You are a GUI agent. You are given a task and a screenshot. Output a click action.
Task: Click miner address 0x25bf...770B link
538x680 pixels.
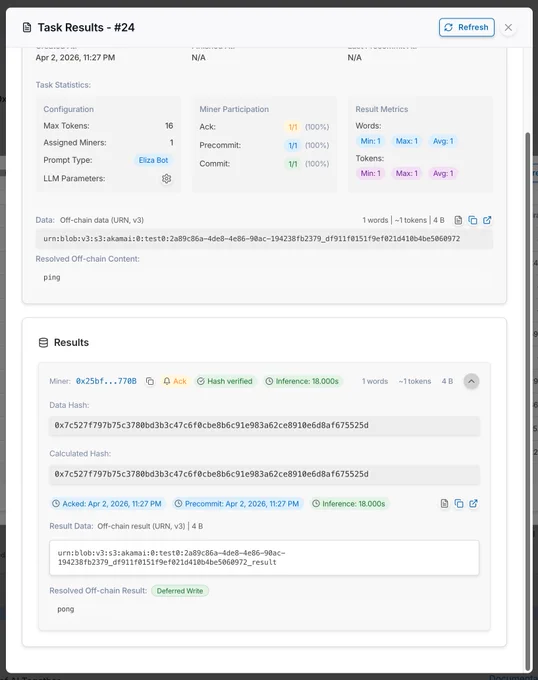106,381
